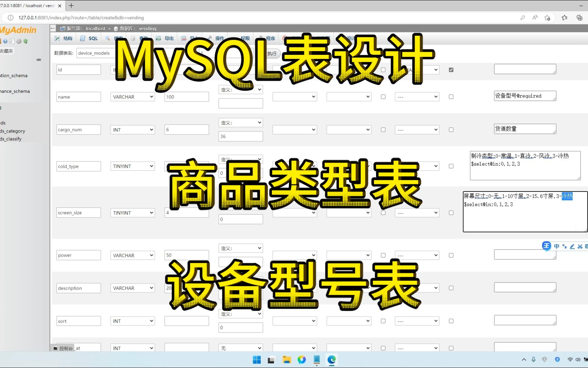
Task: Select the ds_category table in sidebar
Action: [x=13, y=131]
